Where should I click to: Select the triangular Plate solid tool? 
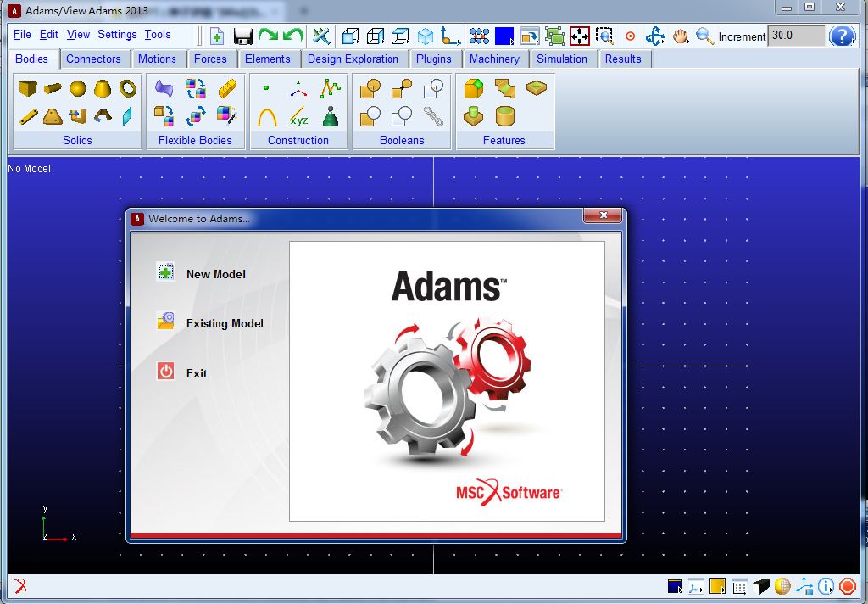53,116
